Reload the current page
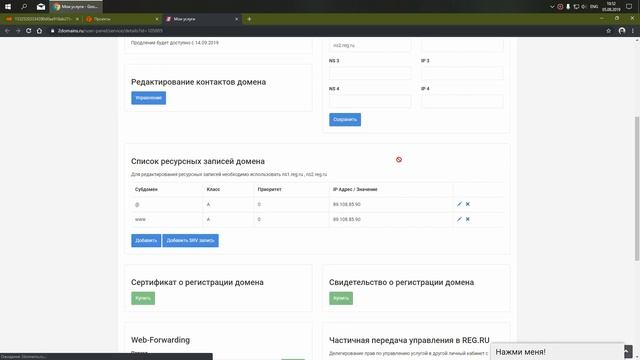Viewport: 640px width, 360px height. pos(29,31)
